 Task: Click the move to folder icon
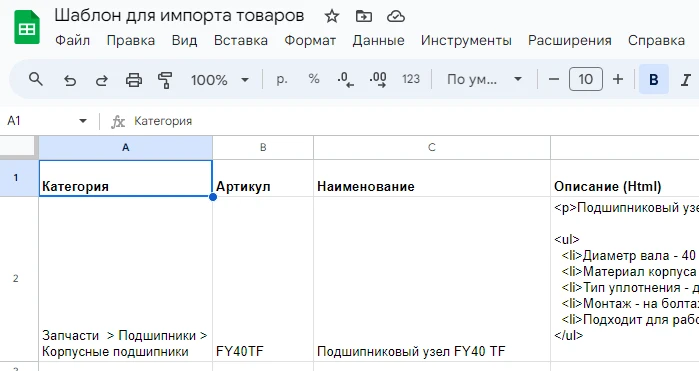tap(364, 16)
